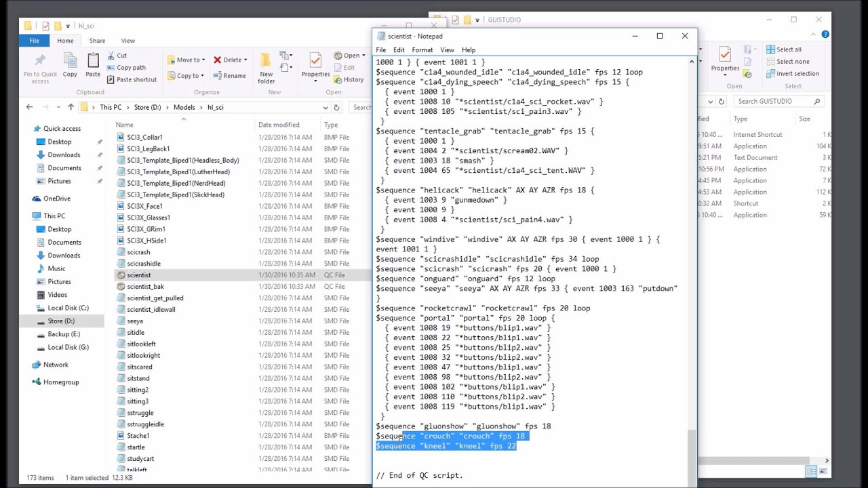This screenshot has height=488, width=868.
Task: Open the Easy access dropdown
Action: pos(287,68)
